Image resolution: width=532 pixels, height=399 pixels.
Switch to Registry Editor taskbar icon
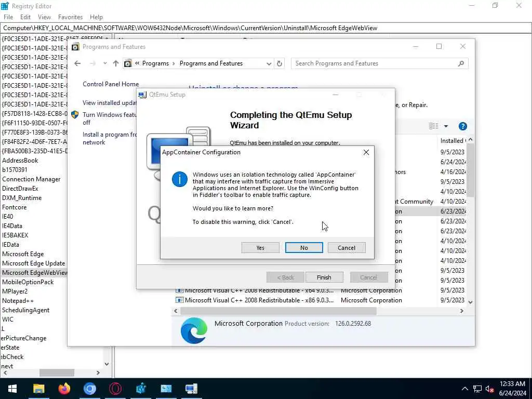tap(140, 389)
